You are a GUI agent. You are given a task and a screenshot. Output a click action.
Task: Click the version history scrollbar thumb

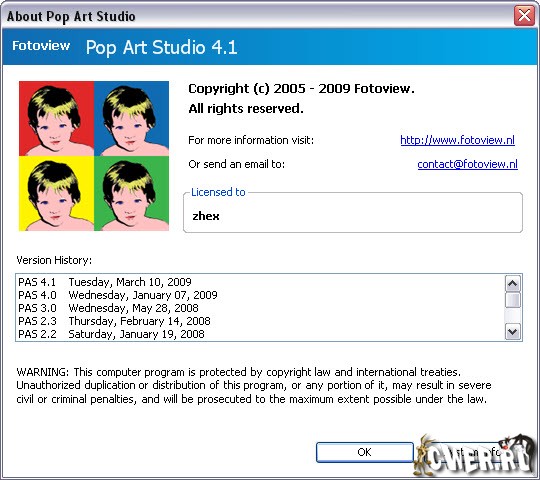pyautogui.click(x=513, y=300)
